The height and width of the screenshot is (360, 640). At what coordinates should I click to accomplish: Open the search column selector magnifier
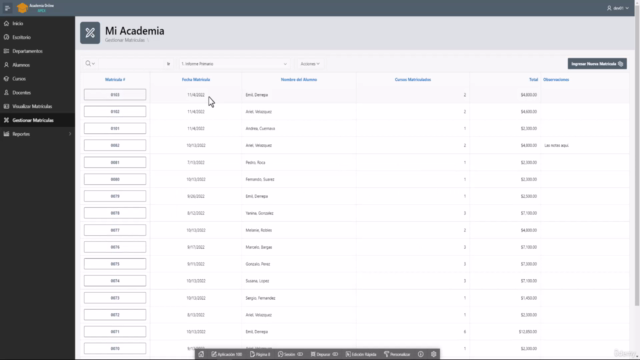coord(90,64)
